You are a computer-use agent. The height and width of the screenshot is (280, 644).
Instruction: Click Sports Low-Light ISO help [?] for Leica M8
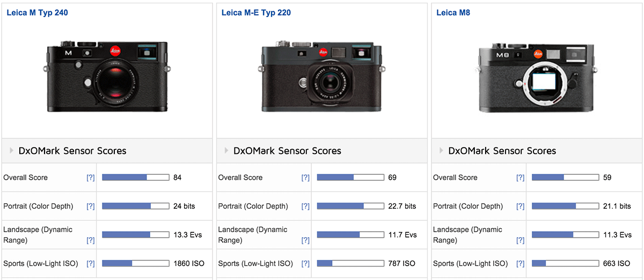tap(520, 263)
